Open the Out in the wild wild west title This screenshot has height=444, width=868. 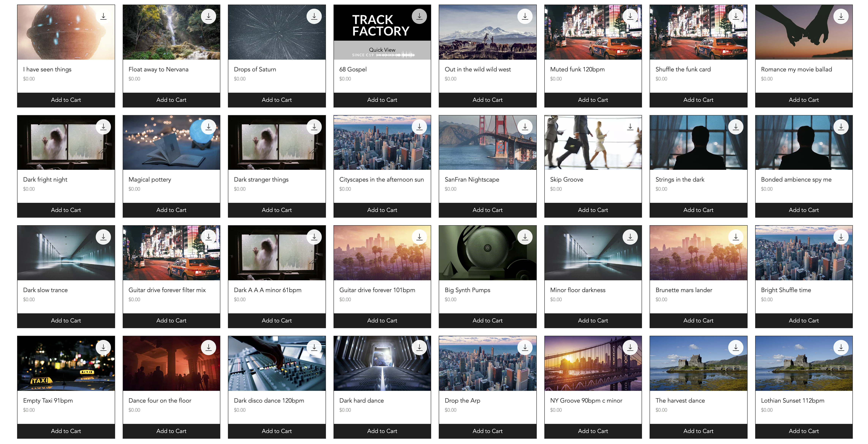[x=477, y=69]
